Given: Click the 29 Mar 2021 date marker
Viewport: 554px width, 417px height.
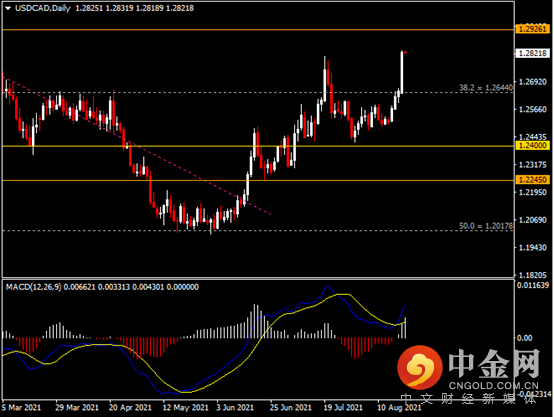Looking at the screenshot, I should pos(77,407).
